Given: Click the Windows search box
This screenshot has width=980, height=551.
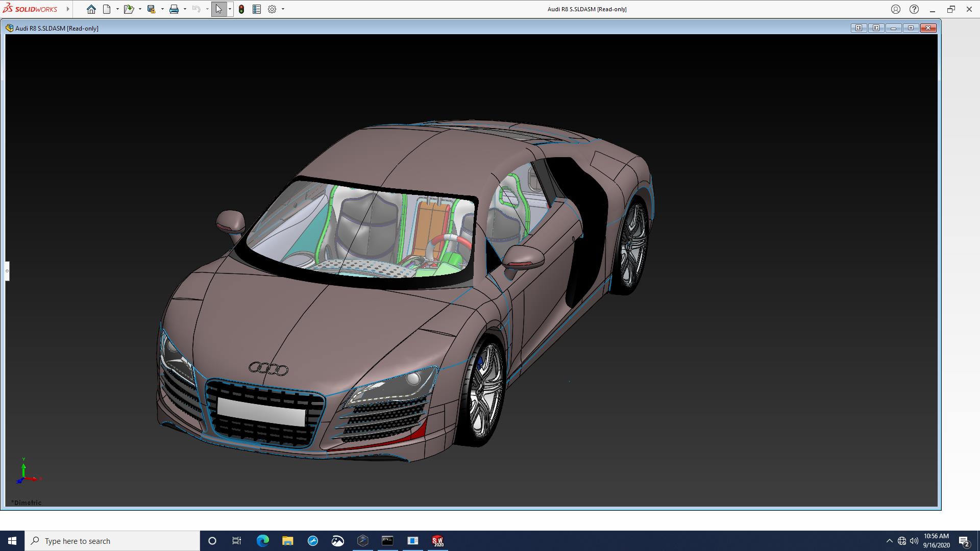Looking at the screenshot, I should (112, 541).
